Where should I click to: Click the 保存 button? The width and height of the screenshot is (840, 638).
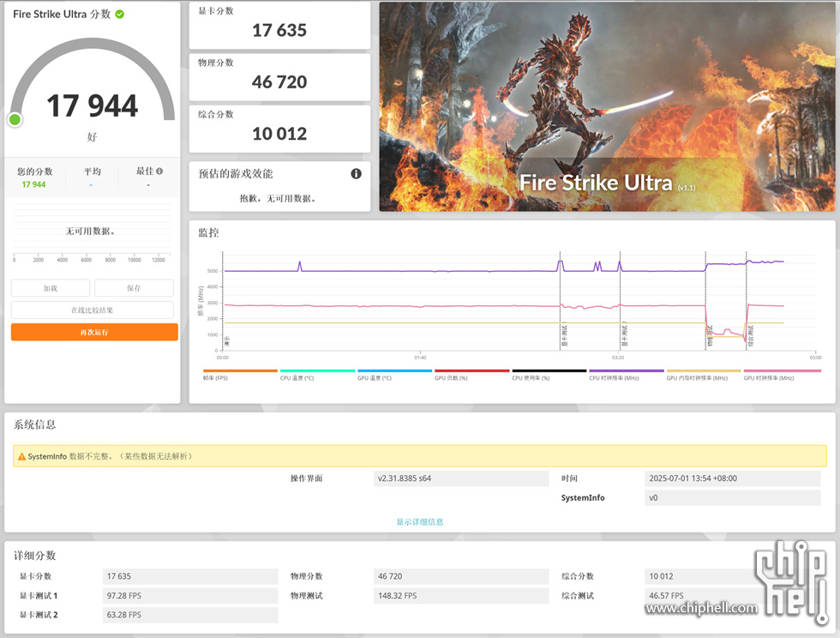[134, 288]
